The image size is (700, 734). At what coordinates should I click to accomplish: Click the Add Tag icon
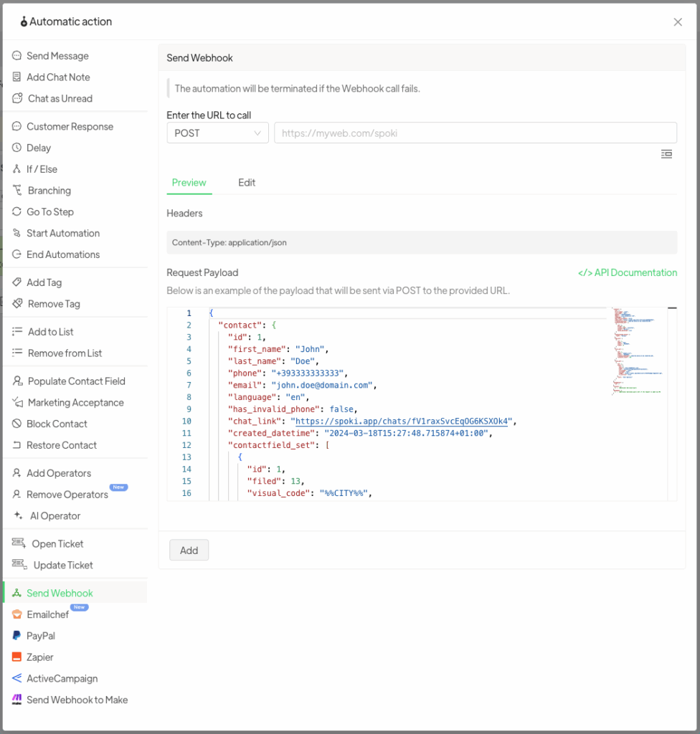coord(17,282)
